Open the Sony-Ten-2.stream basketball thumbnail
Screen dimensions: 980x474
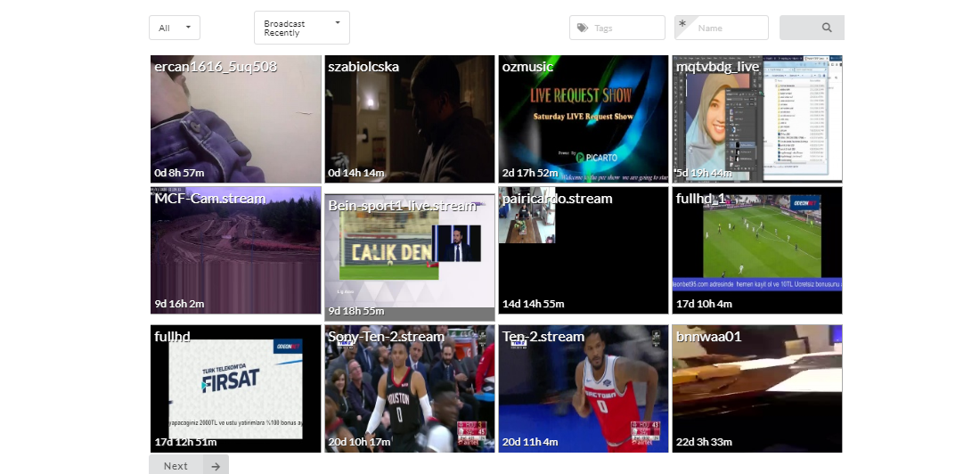coord(410,388)
